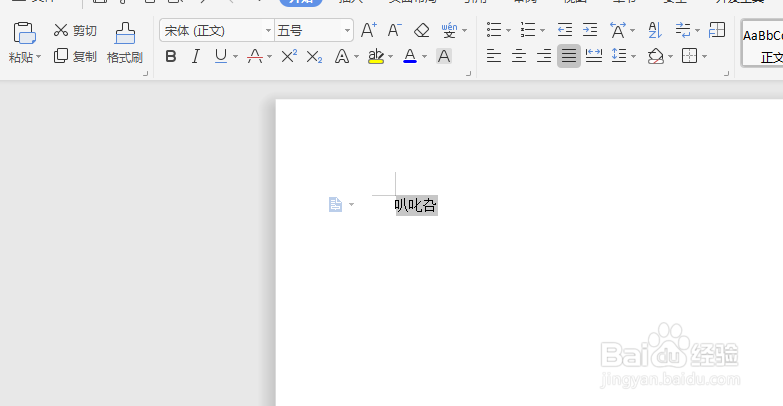Click the Chinese layout (A with arrows) icon

click(618, 30)
